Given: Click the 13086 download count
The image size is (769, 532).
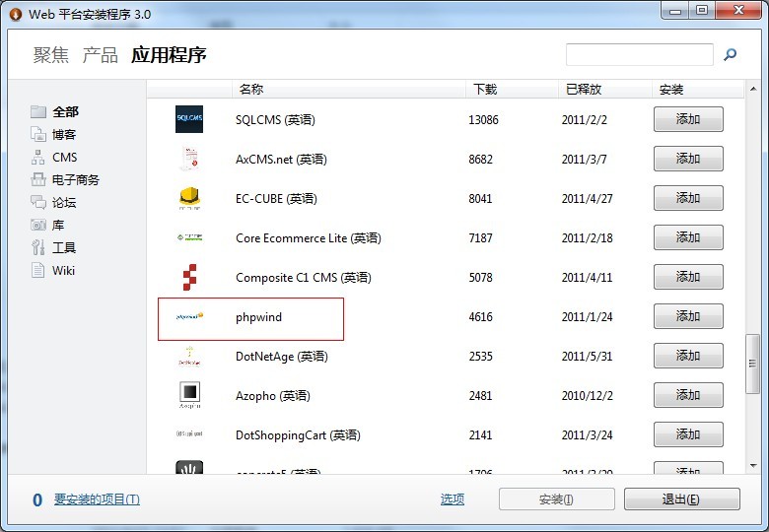Looking at the screenshot, I should click(483, 120).
